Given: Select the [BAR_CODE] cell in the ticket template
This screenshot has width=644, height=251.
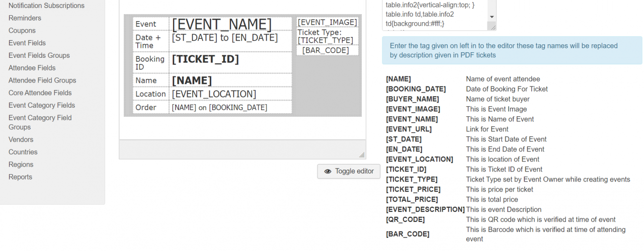Looking at the screenshot, I should [326, 50].
